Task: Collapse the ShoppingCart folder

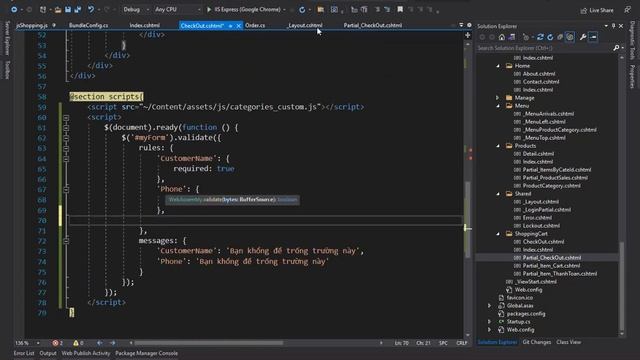Action: tap(498, 234)
